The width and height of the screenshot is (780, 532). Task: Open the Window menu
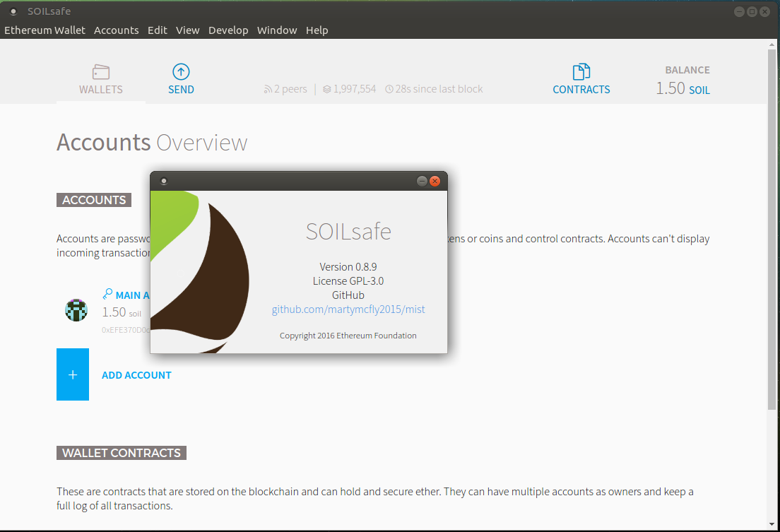tap(277, 30)
